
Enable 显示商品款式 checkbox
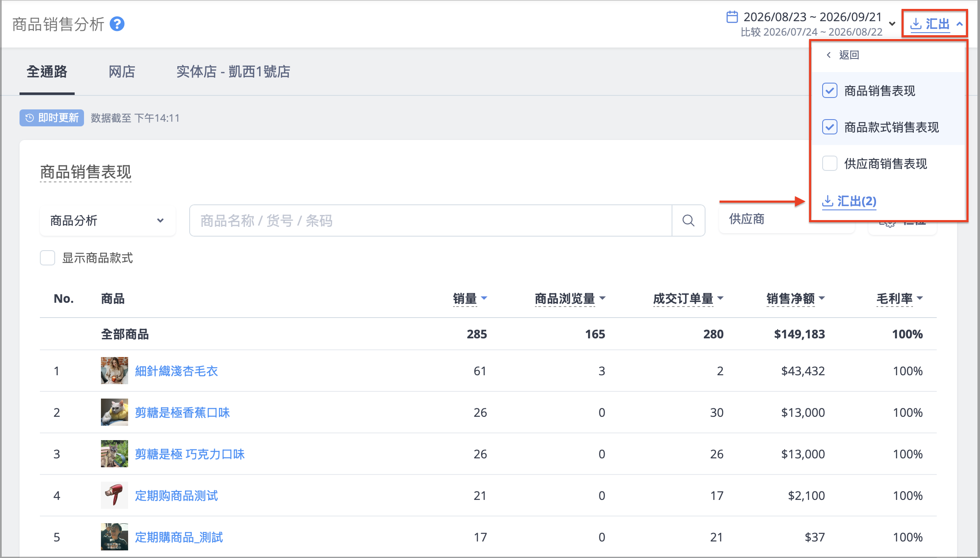pyautogui.click(x=48, y=258)
